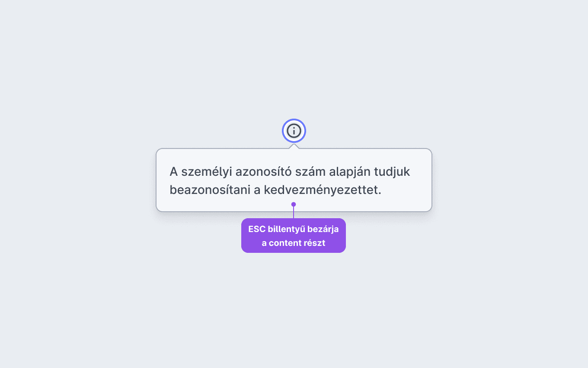The width and height of the screenshot is (588, 368).
Task: Click the text 'a content részt'
Action: [294, 243]
